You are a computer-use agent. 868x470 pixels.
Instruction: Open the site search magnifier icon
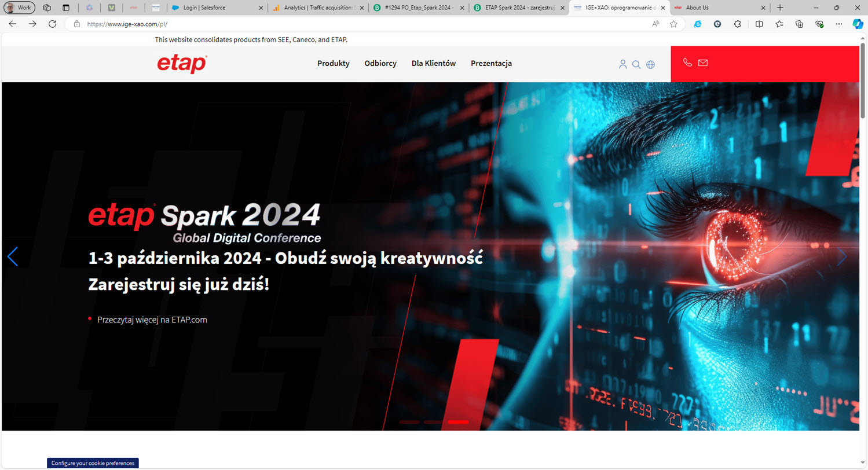point(636,64)
